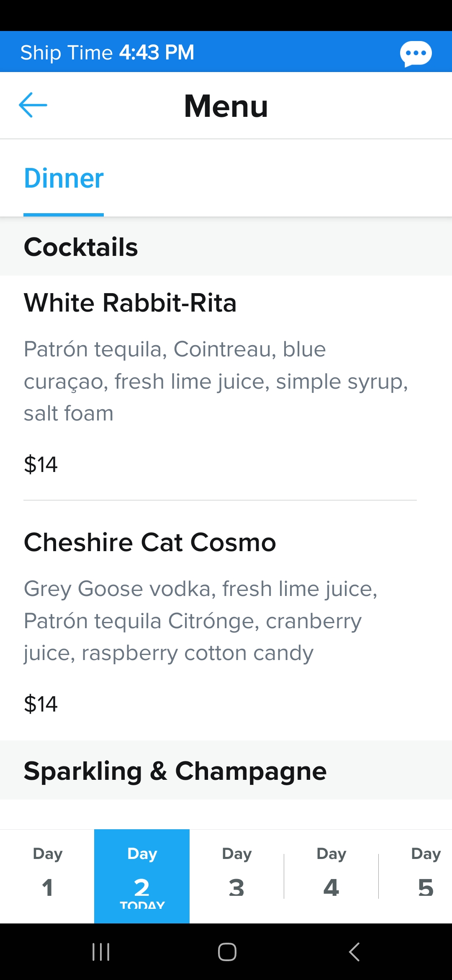Tap the Android home button icon
This screenshot has height=980, width=452.
[x=227, y=952]
